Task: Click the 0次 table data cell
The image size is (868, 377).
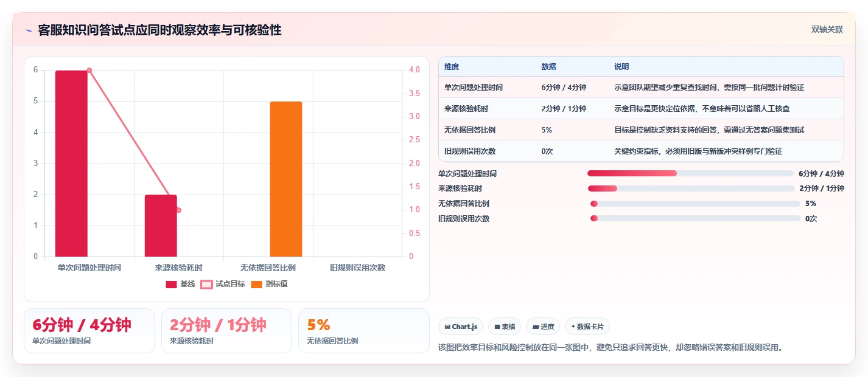Action: (547, 151)
